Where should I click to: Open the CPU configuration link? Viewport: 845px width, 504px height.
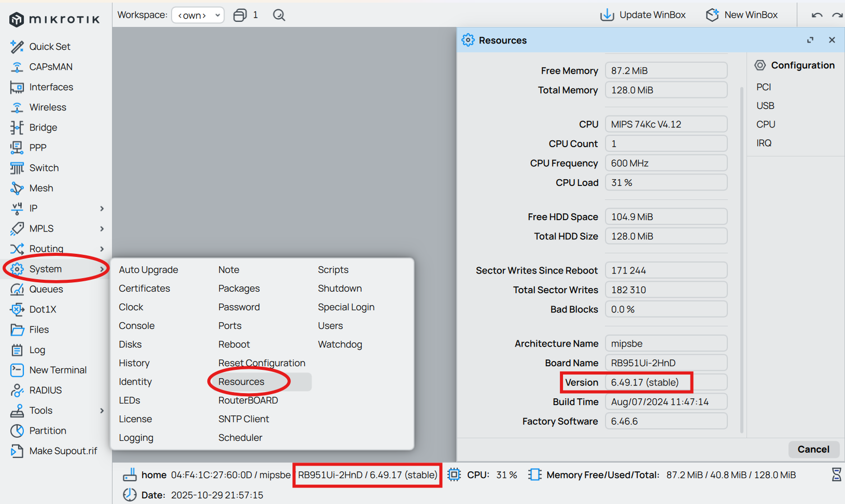point(765,124)
